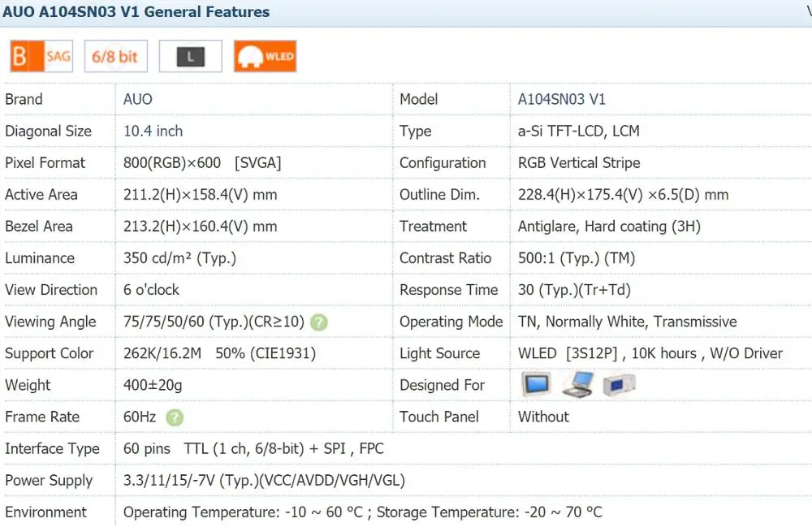
Task: Select the TN, Normally White, Transmissive value
Action: pyautogui.click(x=627, y=322)
